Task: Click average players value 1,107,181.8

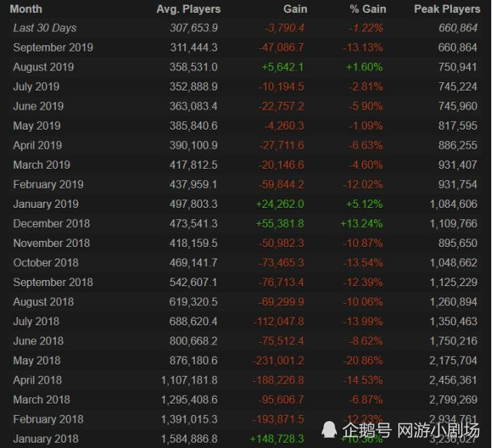Action: [190, 380]
